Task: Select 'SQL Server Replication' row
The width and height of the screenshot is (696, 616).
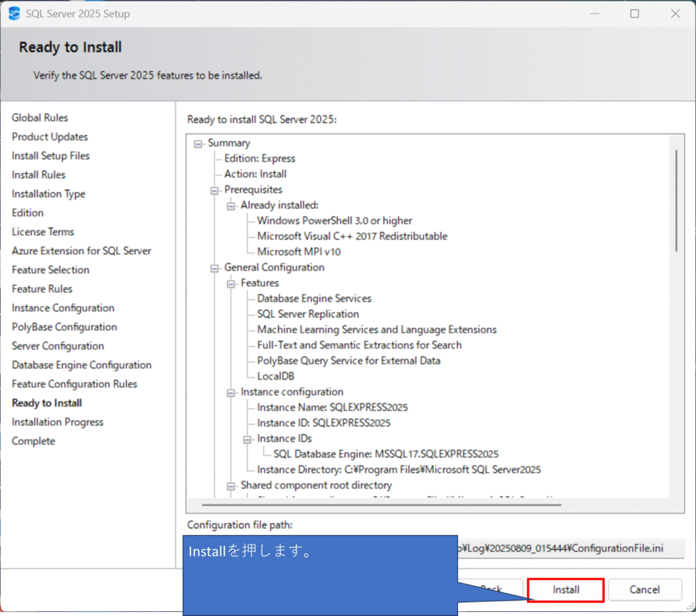Action: [x=308, y=314]
